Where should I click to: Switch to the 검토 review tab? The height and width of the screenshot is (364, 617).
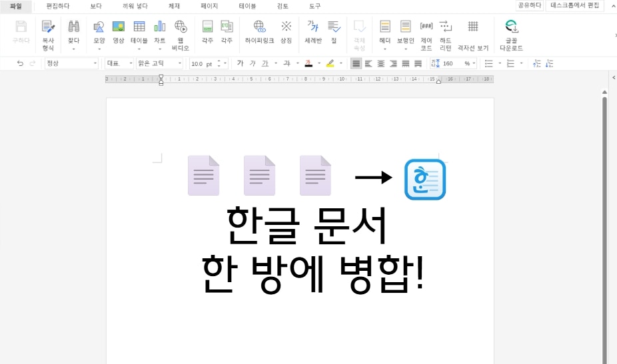pyautogui.click(x=282, y=6)
